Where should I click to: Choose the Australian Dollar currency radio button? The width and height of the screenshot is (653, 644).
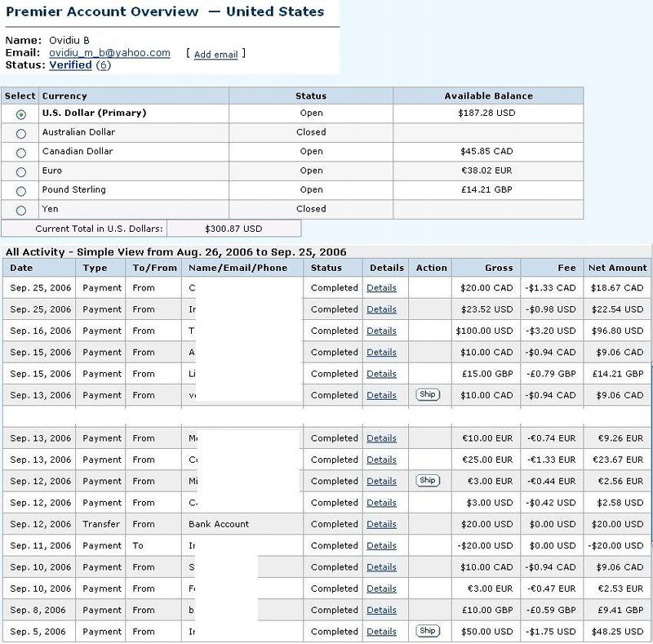[x=21, y=133]
